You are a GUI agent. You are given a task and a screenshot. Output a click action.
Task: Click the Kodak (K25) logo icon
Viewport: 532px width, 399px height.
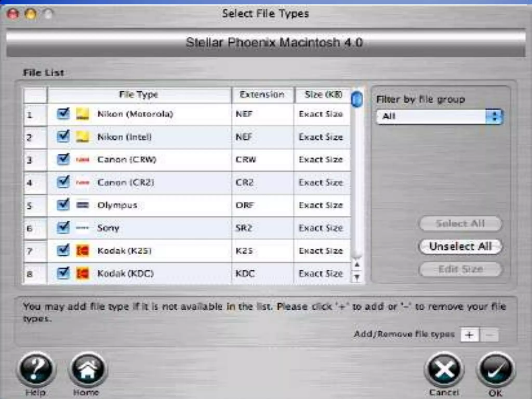[x=82, y=251]
